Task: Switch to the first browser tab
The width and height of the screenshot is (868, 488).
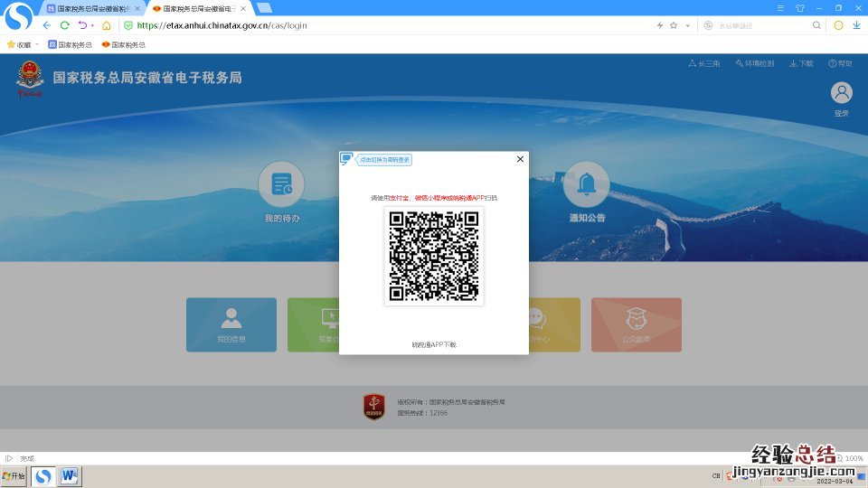Action: 90,8
